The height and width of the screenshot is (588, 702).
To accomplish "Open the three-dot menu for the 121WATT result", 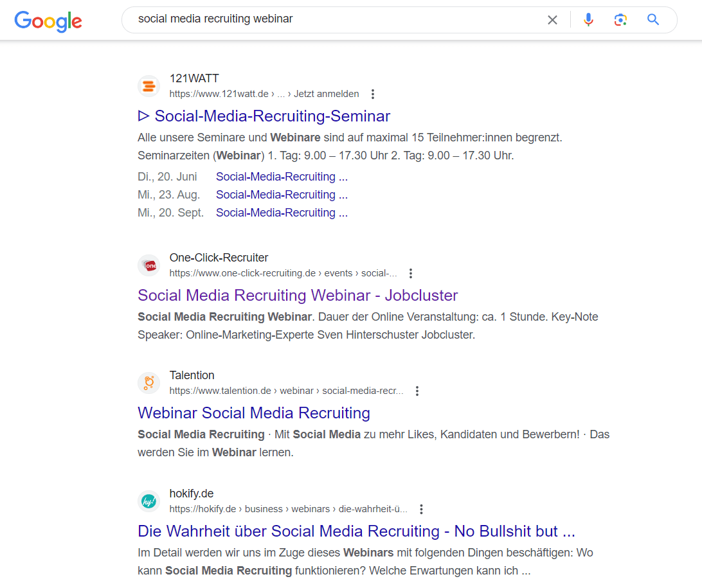I will (373, 94).
